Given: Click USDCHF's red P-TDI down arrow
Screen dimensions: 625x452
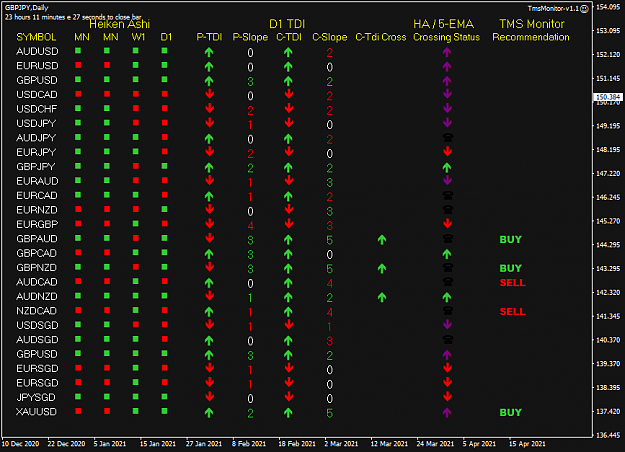Looking at the screenshot, I should 209,108.
